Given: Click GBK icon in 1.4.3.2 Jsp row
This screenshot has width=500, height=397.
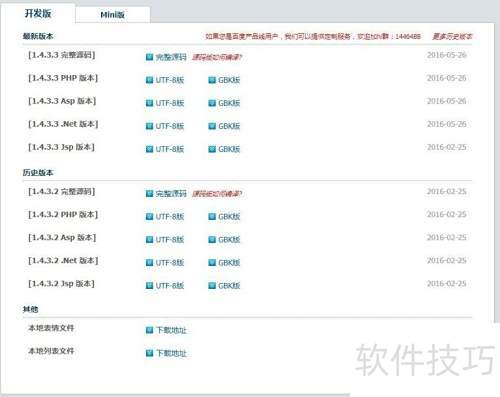Looking at the screenshot, I should click(212, 286).
